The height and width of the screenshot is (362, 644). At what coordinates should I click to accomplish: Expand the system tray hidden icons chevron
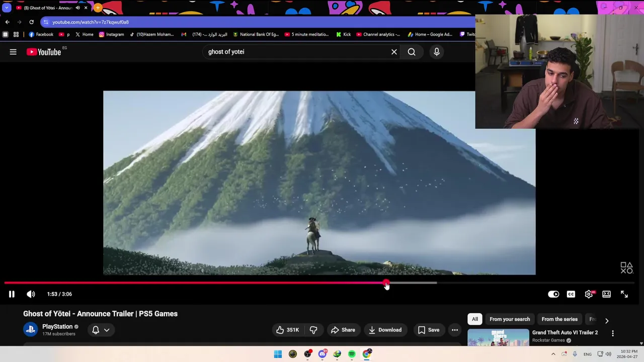[553, 354]
